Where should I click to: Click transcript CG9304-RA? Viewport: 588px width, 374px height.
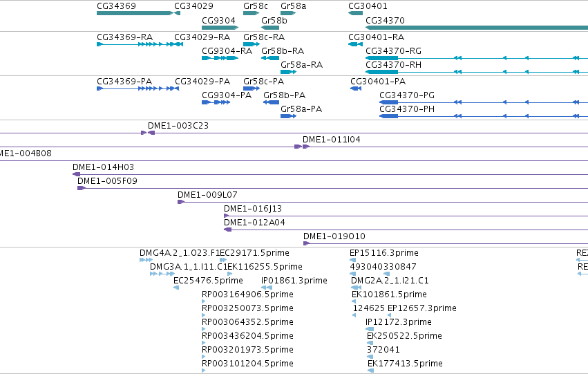[x=220, y=58]
